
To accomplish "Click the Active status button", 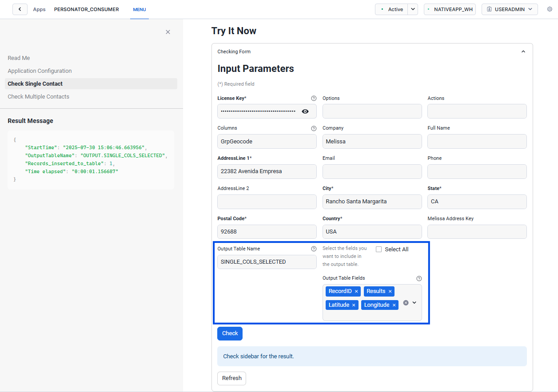I will tap(391, 9).
